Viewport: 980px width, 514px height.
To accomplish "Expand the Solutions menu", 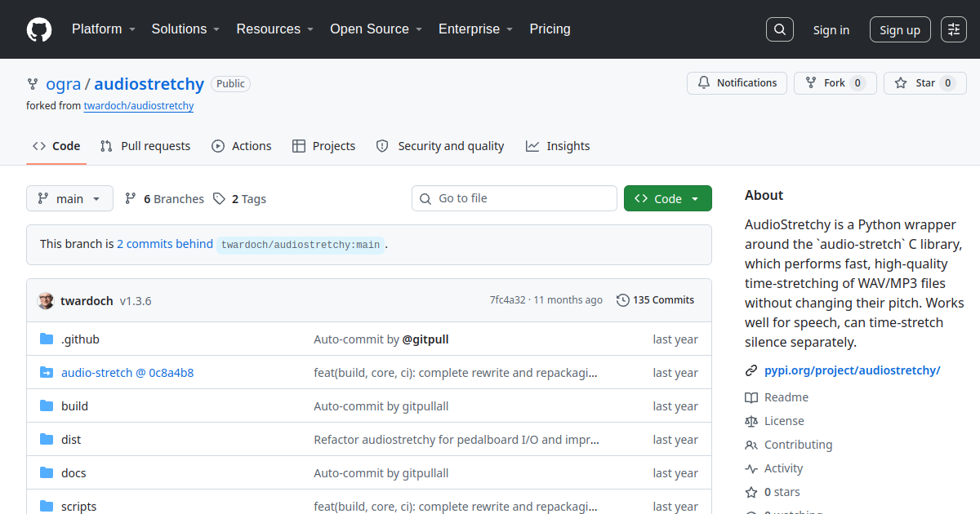I will pos(185,29).
